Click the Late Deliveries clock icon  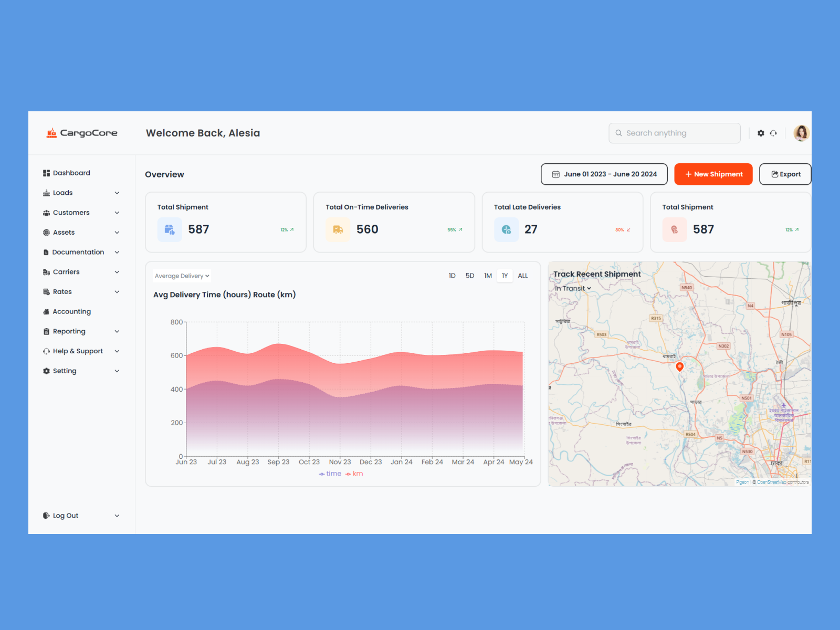click(x=506, y=229)
